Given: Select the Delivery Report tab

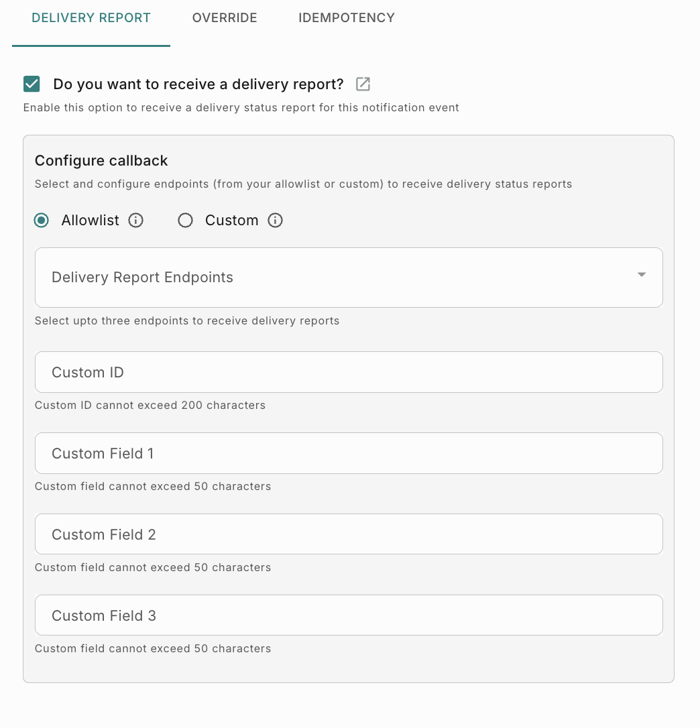Looking at the screenshot, I should coord(91,18).
